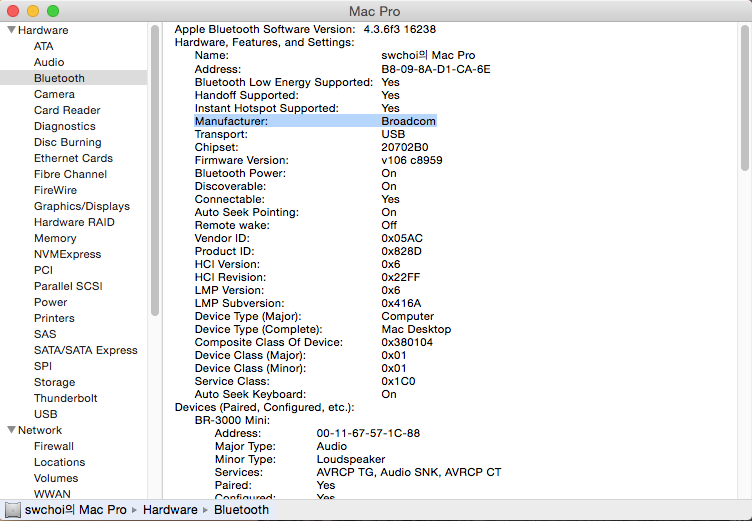Click Device Type value Mac Desktop
752x521 pixels.
pos(416,329)
